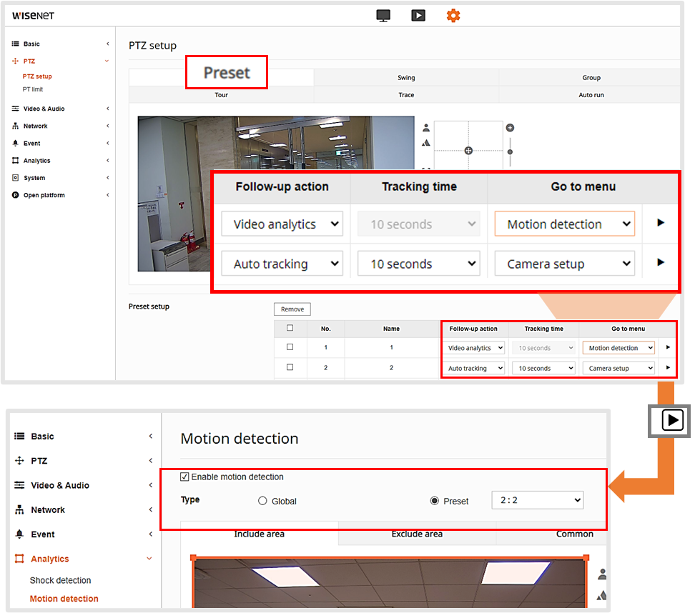Image resolution: width=700 pixels, height=613 pixels.
Task: Tick the checkbox for preset number 1
Action: 290,347
